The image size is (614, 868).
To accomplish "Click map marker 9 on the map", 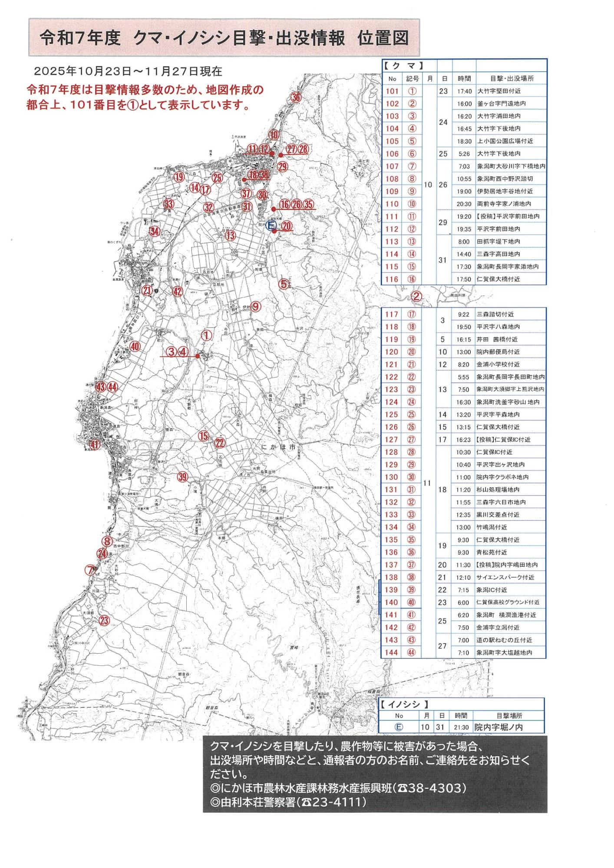I will [x=256, y=307].
